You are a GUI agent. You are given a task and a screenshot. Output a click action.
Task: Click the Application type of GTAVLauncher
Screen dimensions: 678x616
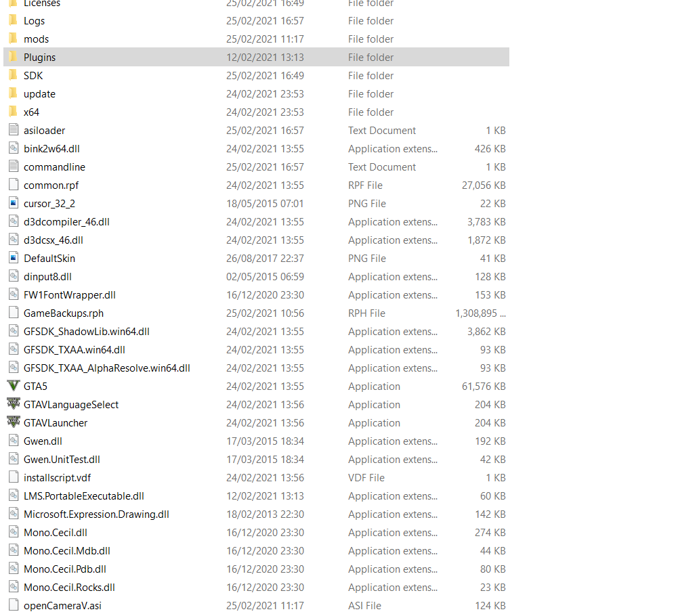click(375, 423)
